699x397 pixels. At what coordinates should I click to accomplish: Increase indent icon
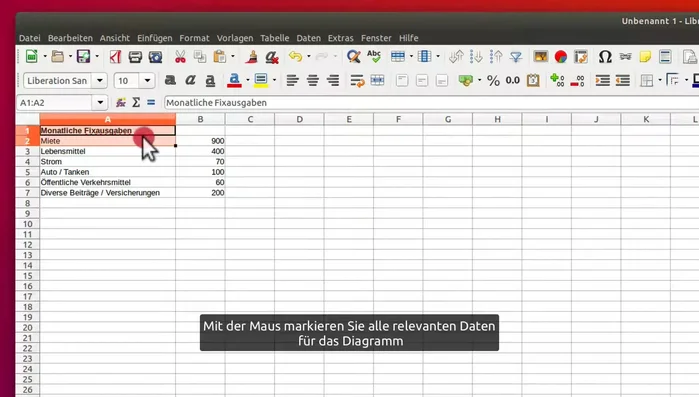tap(602, 81)
